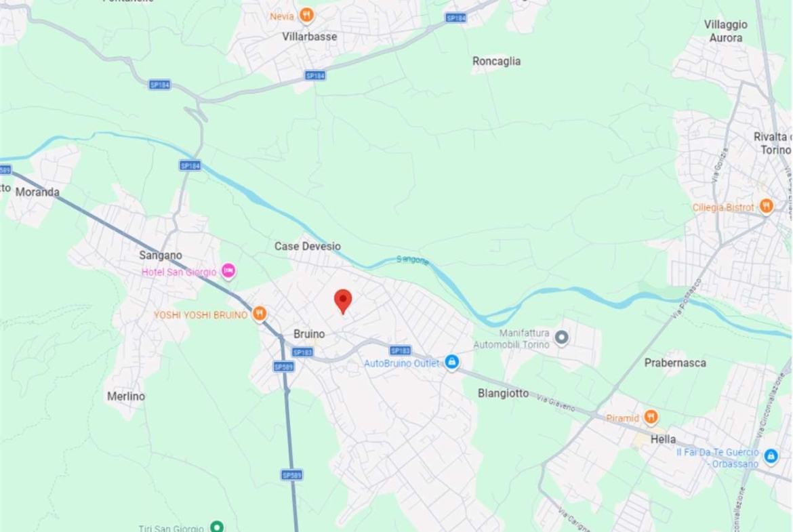Select Manifattura Automobili Torino marker icon
793x532 pixels.
[561, 337]
